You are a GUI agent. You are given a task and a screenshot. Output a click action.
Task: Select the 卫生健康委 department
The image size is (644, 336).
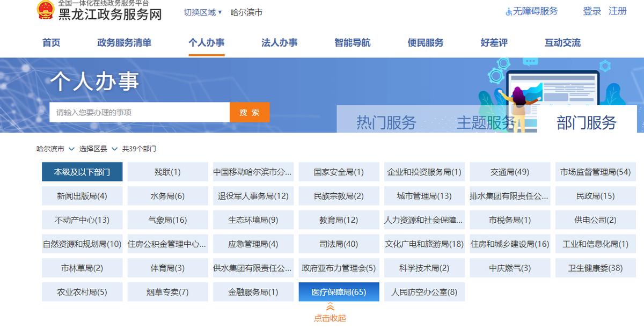[596, 267]
